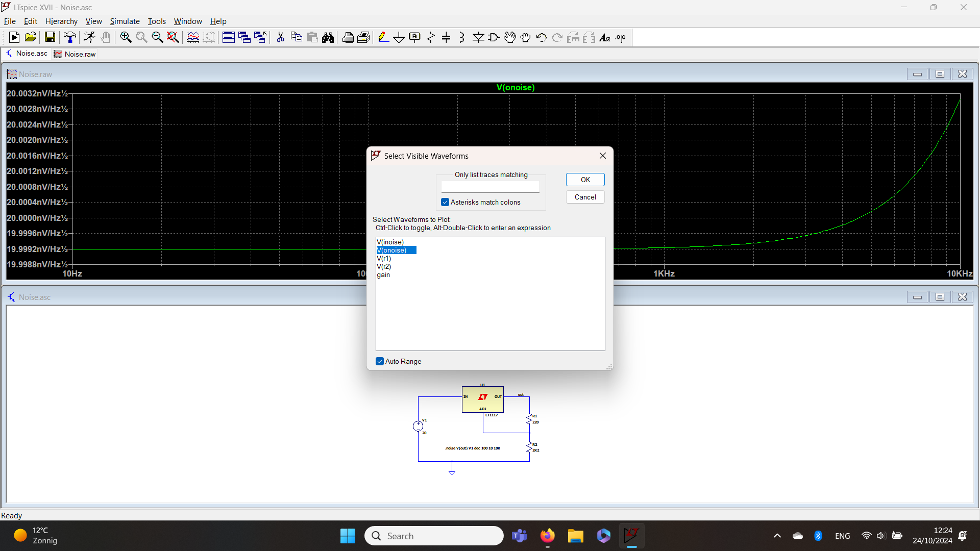Save with the floppy disk icon
Viewport: 980px width, 551px height.
click(x=50, y=37)
